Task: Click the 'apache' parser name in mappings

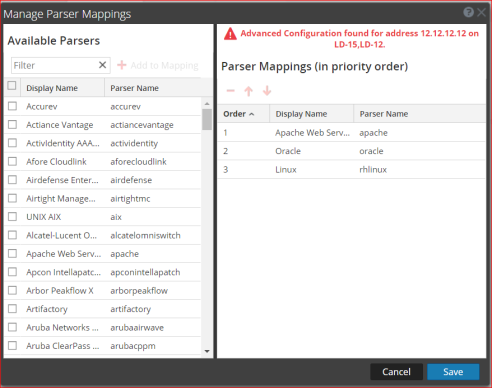Action: point(373,133)
